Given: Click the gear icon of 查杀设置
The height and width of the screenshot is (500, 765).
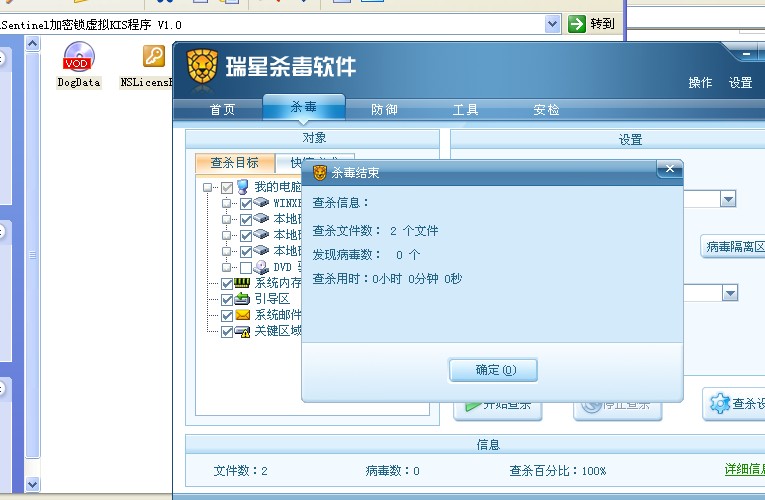Looking at the screenshot, I should click(x=720, y=403).
